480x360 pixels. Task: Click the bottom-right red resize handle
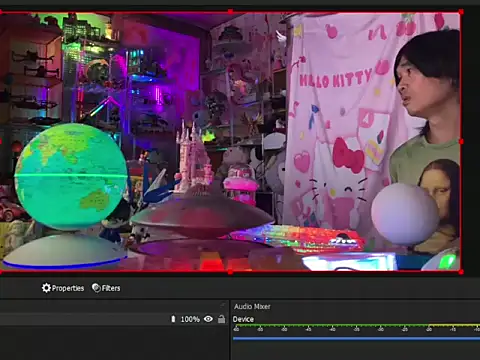click(x=461, y=272)
